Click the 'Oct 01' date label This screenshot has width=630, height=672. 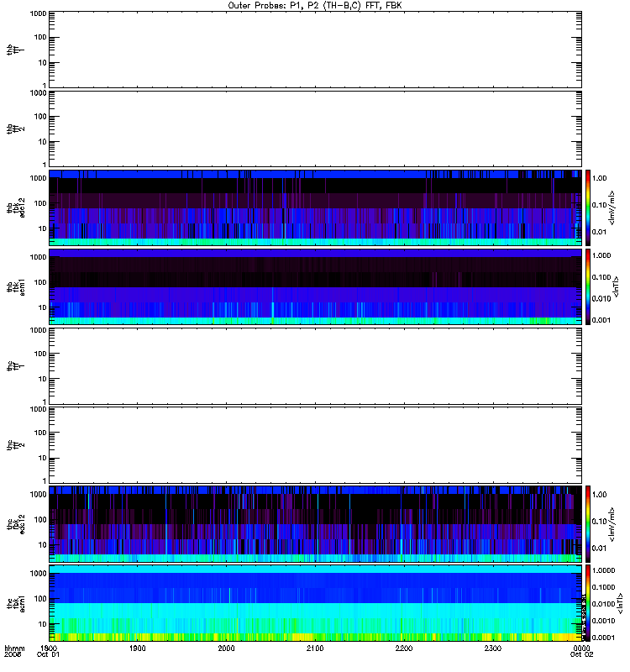click(x=48, y=655)
